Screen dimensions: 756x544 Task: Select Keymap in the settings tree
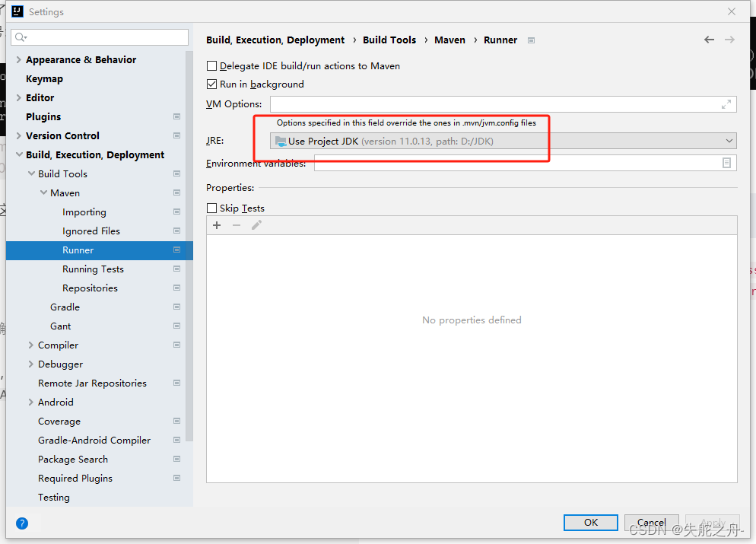click(x=44, y=78)
